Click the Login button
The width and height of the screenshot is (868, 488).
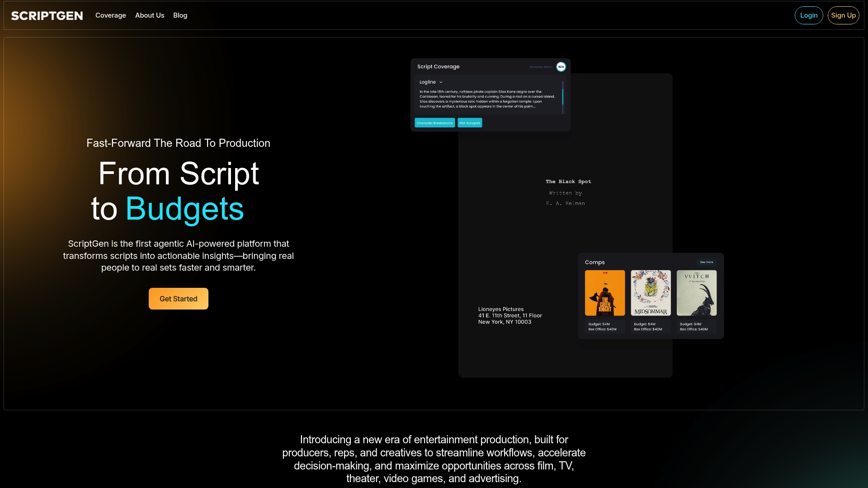(809, 15)
